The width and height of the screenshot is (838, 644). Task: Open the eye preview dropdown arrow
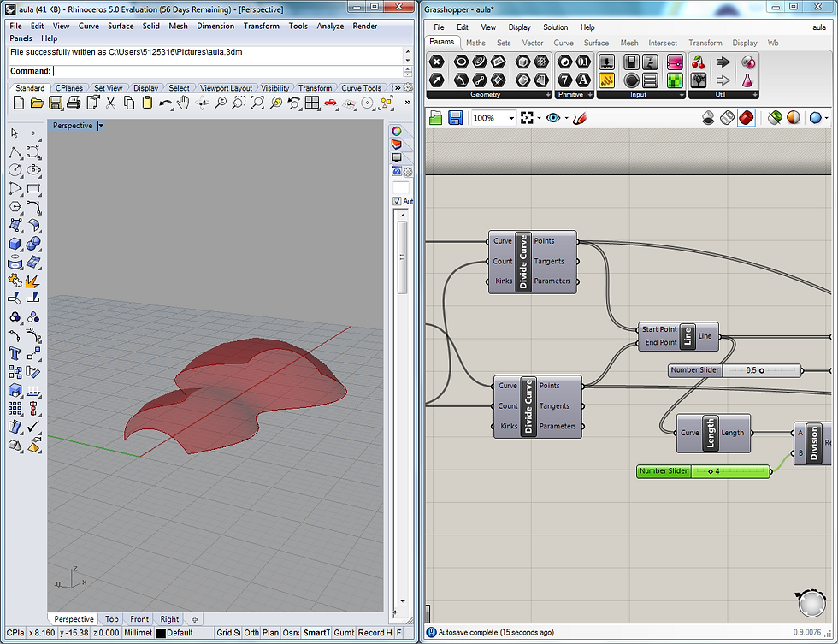click(566, 118)
